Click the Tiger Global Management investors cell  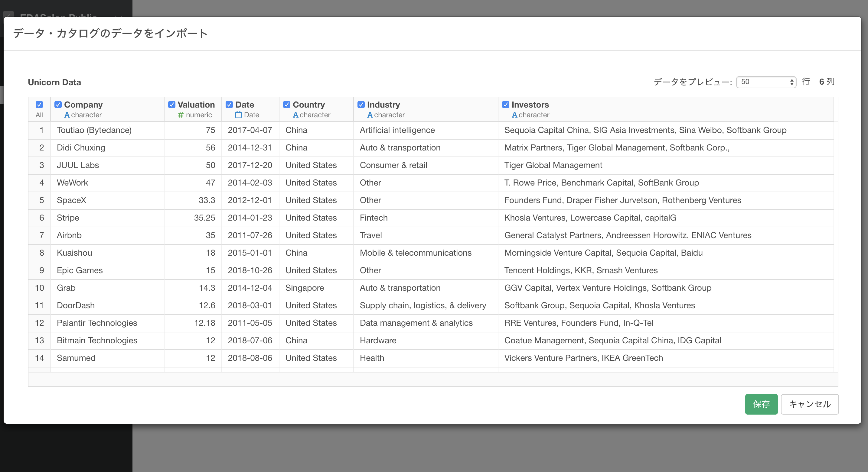coord(666,165)
